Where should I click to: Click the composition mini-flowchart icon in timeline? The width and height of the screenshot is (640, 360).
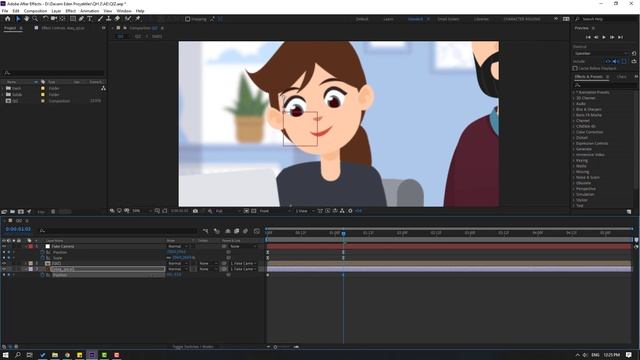tap(205, 231)
